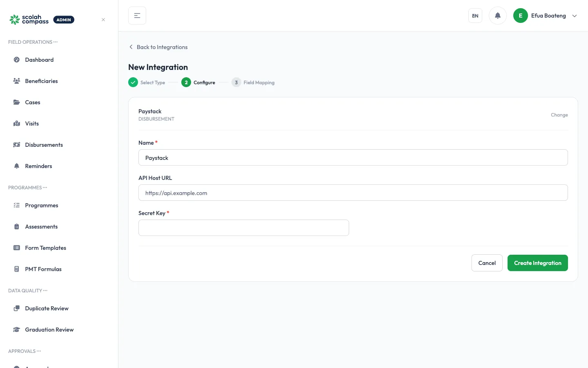
Task: Click the PMT Formulas calculator icon
Action: pos(17,269)
